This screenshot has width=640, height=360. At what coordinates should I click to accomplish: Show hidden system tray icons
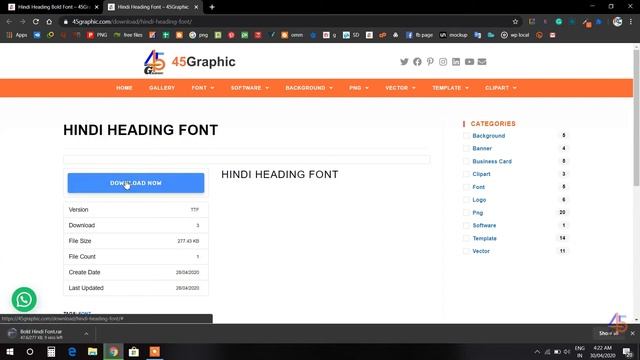click(x=537, y=352)
